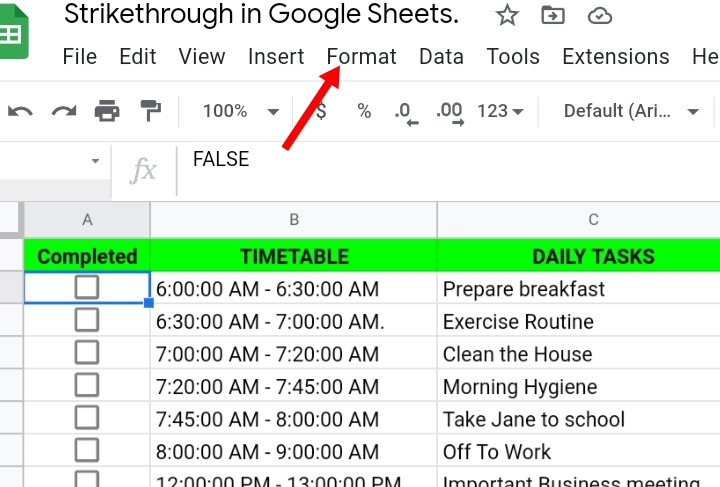Open the Default (Arial) font dropdown
Screen dimensions: 720x487
(x=631, y=112)
